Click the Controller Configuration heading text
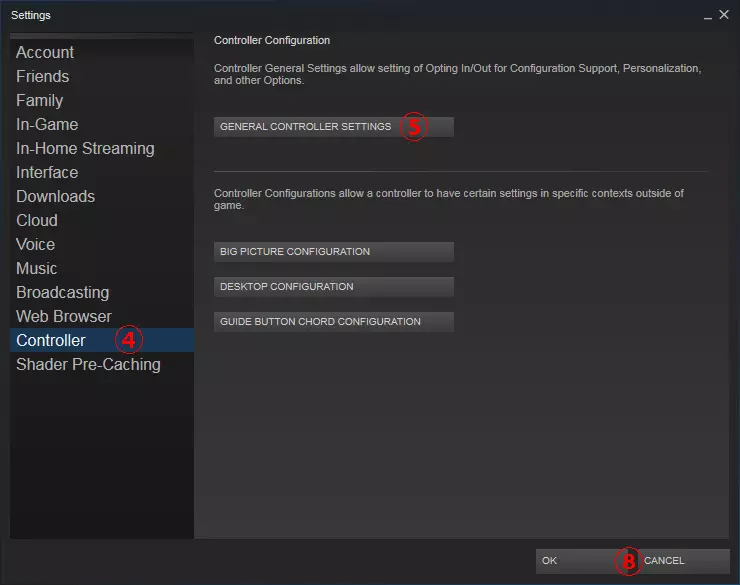740x585 pixels. coord(272,41)
